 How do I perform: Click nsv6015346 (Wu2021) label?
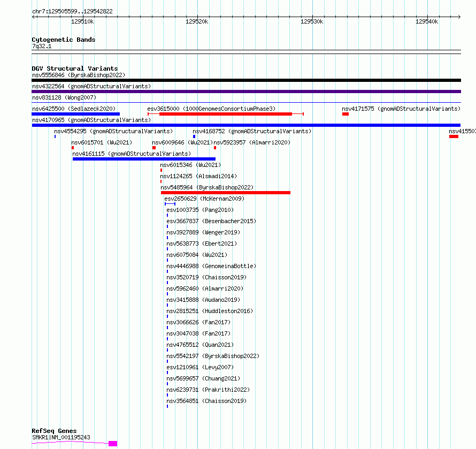click(190, 165)
